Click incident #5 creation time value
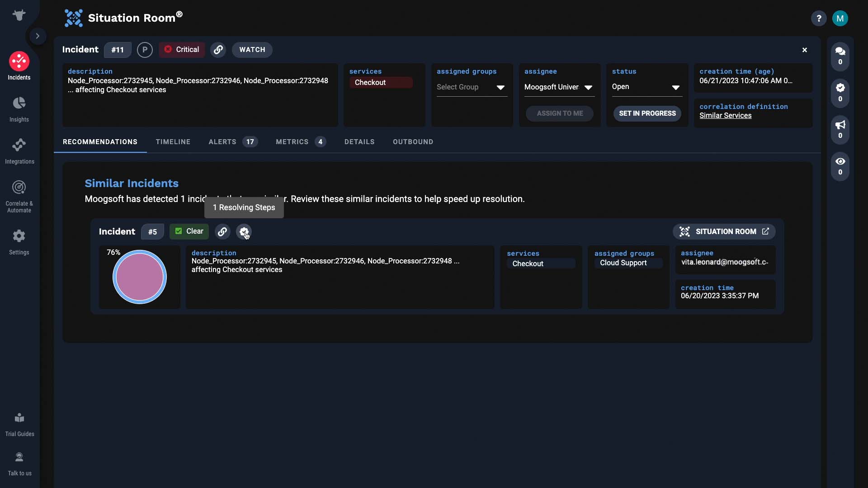Image resolution: width=868 pixels, height=488 pixels. click(720, 296)
